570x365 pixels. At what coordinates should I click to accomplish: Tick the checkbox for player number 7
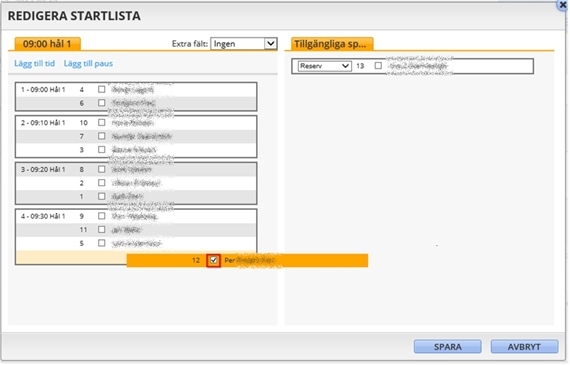(x=102, y=136)
